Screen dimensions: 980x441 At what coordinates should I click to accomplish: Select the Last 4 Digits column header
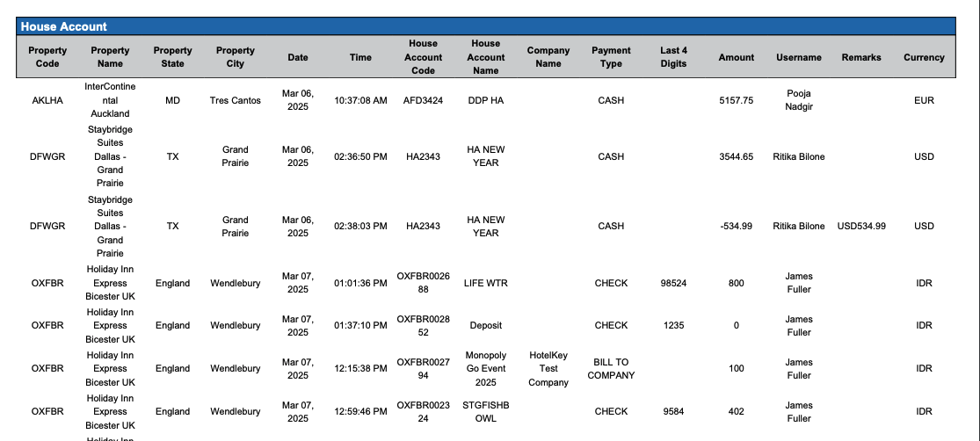tap(674, 57)
